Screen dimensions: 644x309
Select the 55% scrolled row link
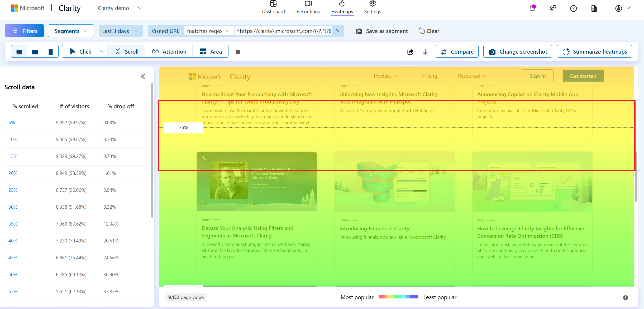click(13, 292)
